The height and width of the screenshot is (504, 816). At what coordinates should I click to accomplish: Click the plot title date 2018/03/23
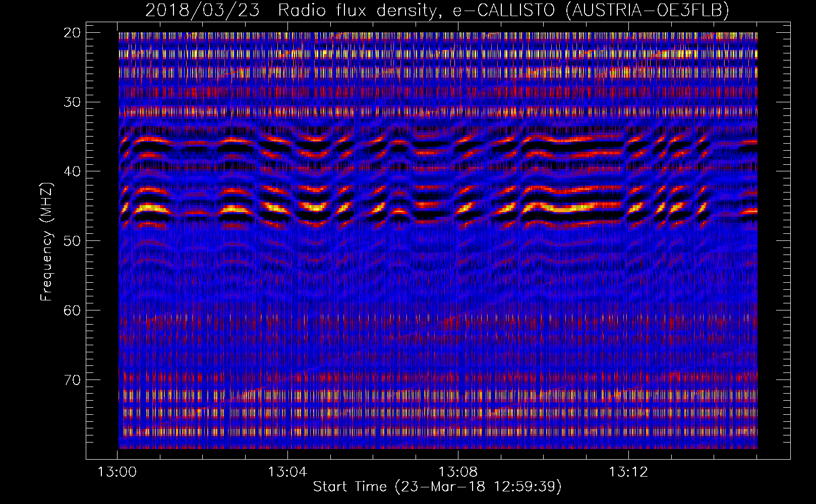(202, 10)
